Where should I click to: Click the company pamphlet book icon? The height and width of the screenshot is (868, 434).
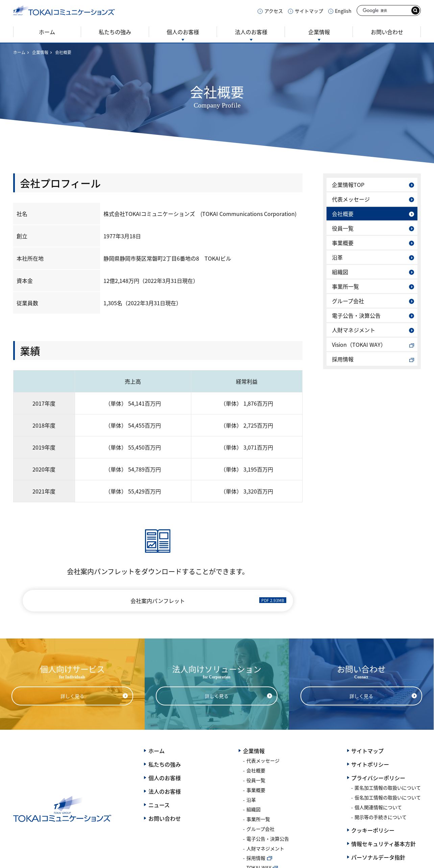tap(158, 541)
